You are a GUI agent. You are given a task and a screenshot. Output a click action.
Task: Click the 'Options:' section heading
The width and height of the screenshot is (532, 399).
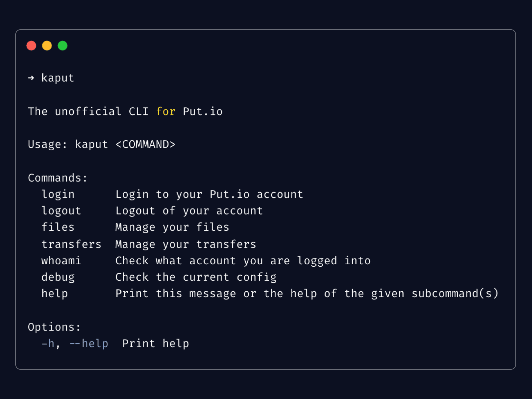pos(54,327)
